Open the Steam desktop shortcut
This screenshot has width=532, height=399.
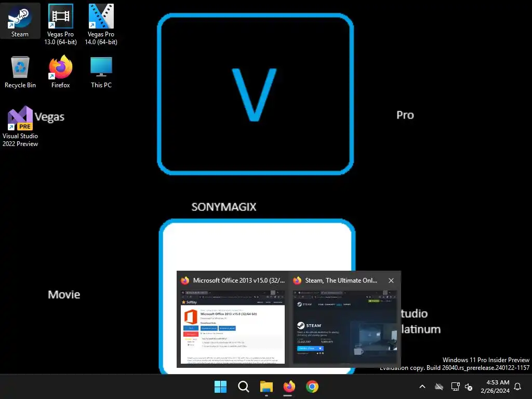pyautogui.click(x=20, y=21)
